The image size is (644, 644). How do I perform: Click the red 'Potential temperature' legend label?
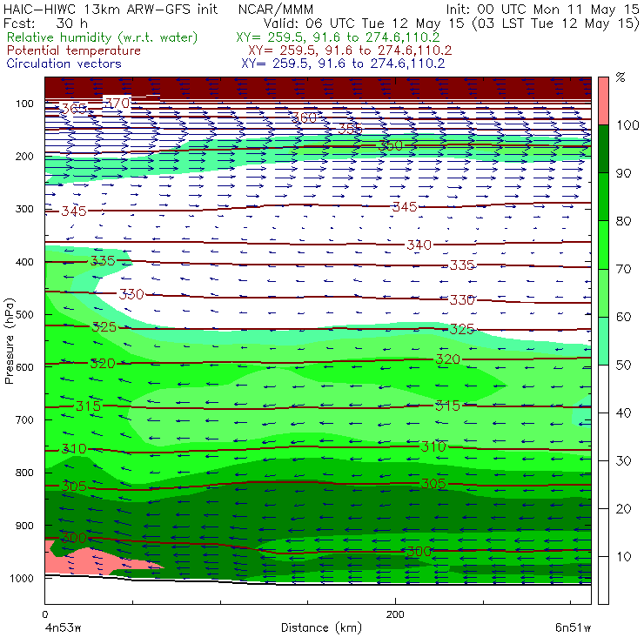74,50
